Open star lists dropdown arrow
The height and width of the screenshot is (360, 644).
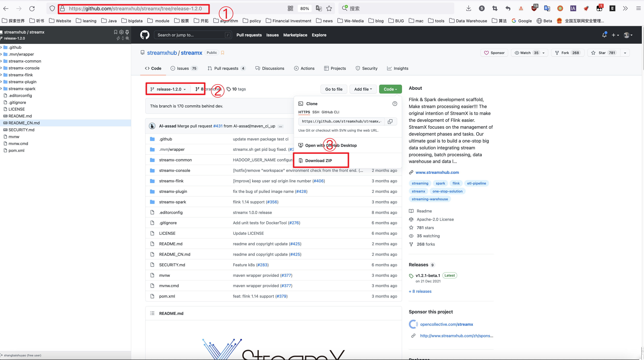point(625,53)
